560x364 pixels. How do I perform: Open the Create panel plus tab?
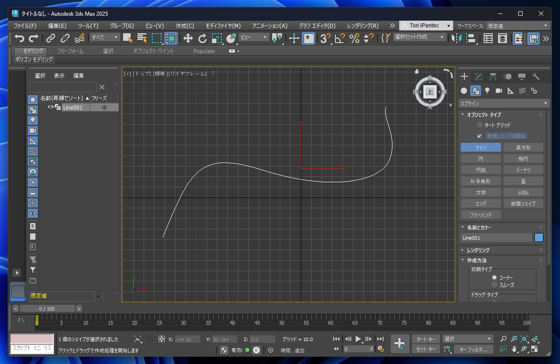(x=464, y=76)
